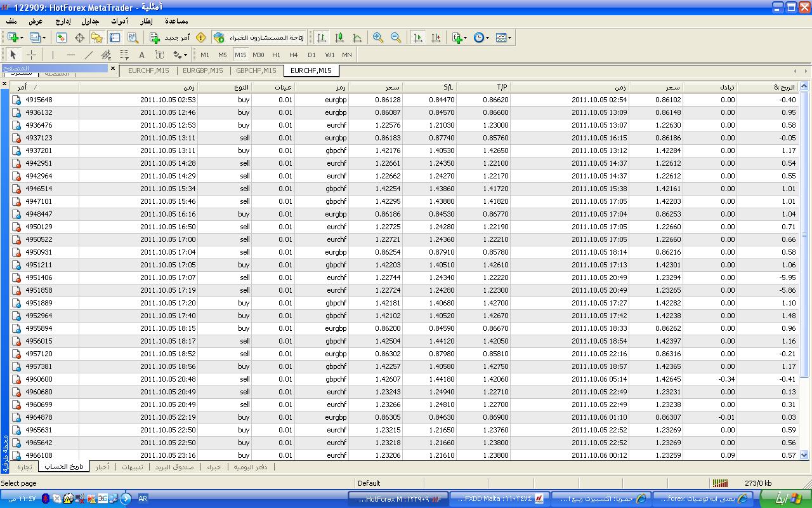This screenshot has height=508, width=812.
Task: Toggle Chart Shift
Action: click(x=436, y=38)
